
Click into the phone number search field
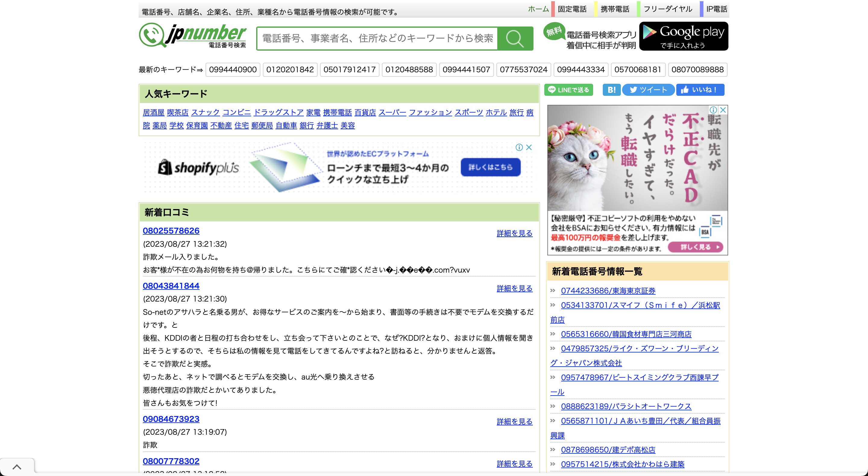(x=377, y=39)
